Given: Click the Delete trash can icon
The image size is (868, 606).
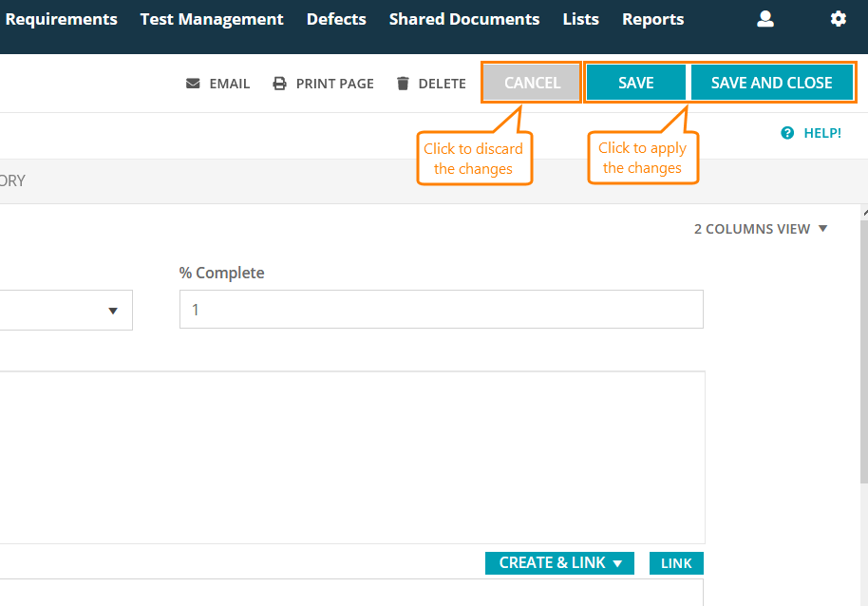Looking at the screenshot, I should pyautogui.click(x=404, y=84).
